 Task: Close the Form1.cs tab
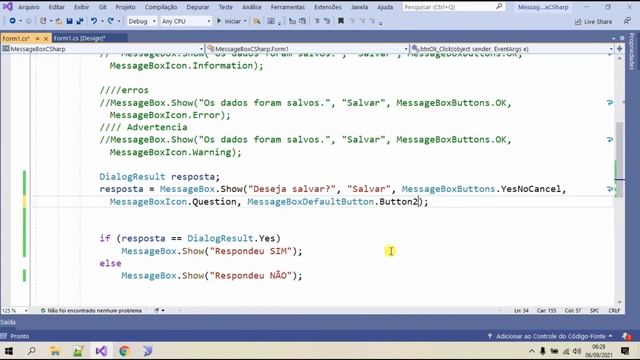click(x=46, y=38)
